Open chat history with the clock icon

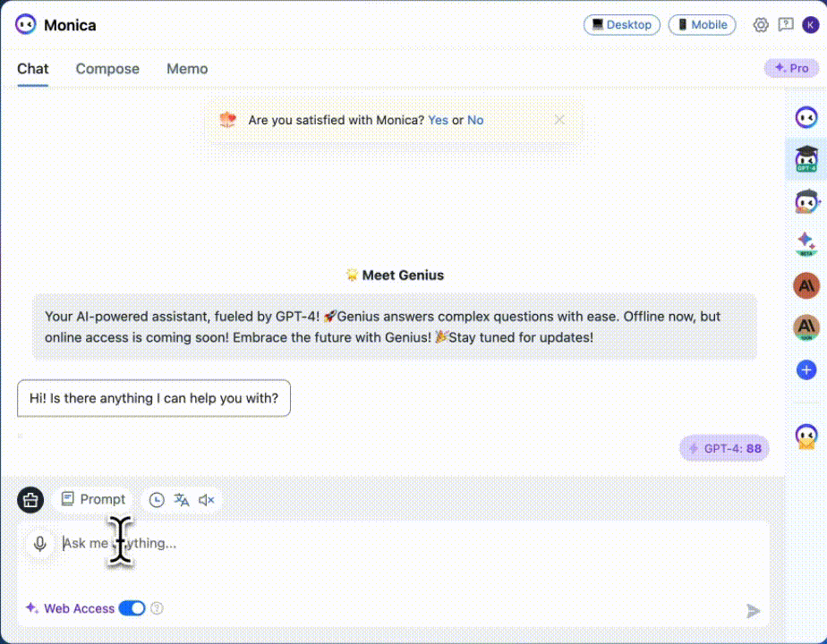click(x=158, y=499)
